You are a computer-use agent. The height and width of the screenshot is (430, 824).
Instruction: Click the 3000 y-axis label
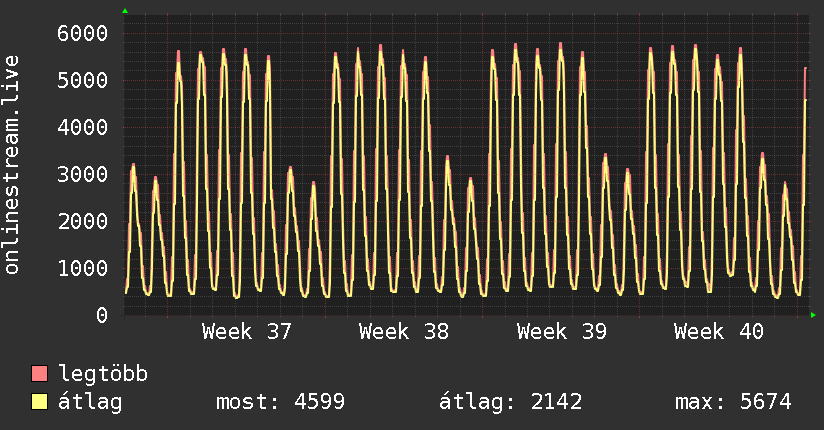tap(83, 174)
